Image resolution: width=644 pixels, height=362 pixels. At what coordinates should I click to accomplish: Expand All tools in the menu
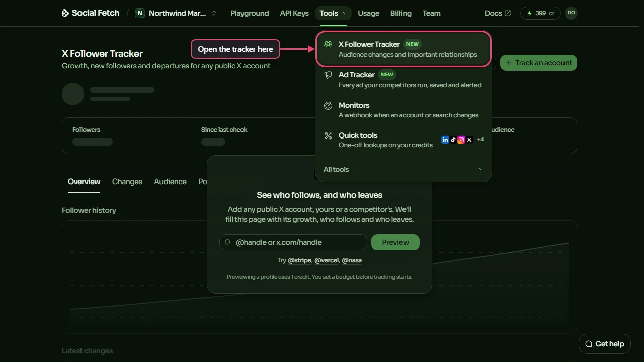coord(404,169)
